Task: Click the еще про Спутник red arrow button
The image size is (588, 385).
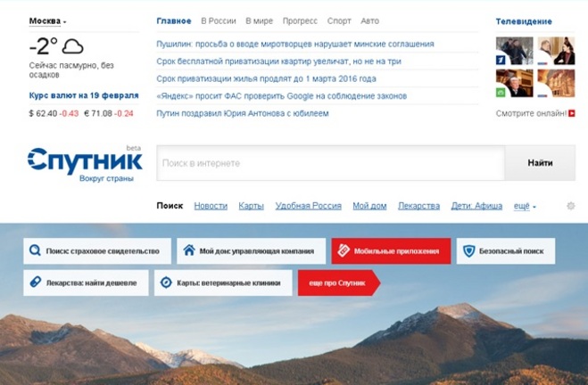Action: point(339,283)
